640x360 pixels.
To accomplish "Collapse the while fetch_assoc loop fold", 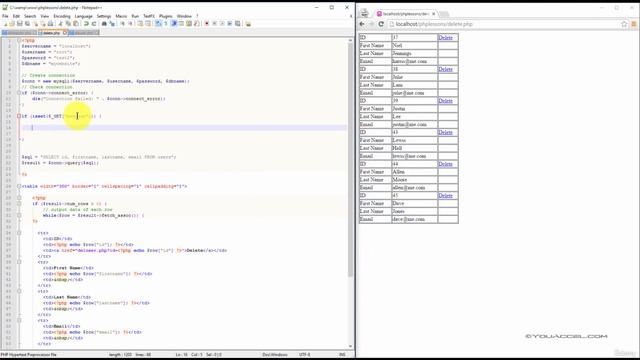I will click(x=19, y=215).
